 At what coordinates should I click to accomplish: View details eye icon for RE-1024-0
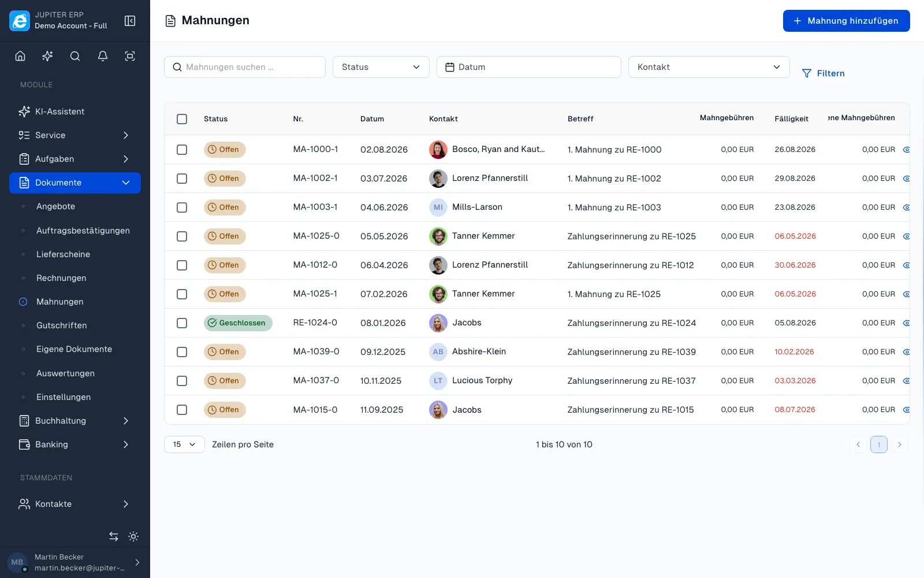click(906, 323)
